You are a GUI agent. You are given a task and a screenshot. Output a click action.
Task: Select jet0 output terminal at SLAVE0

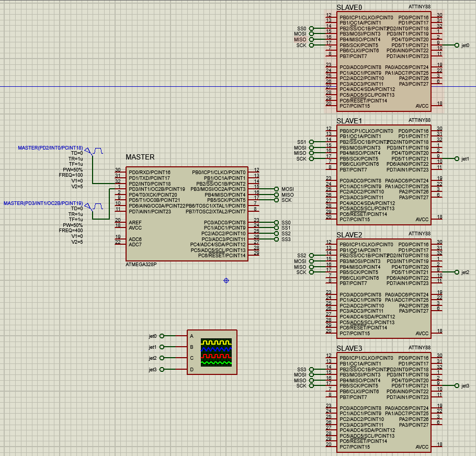[x=457, y=45]
